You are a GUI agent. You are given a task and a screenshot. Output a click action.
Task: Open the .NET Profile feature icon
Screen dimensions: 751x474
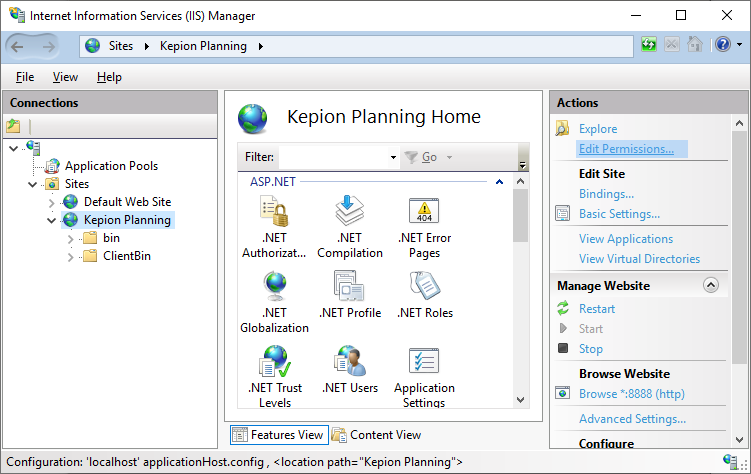349,286
